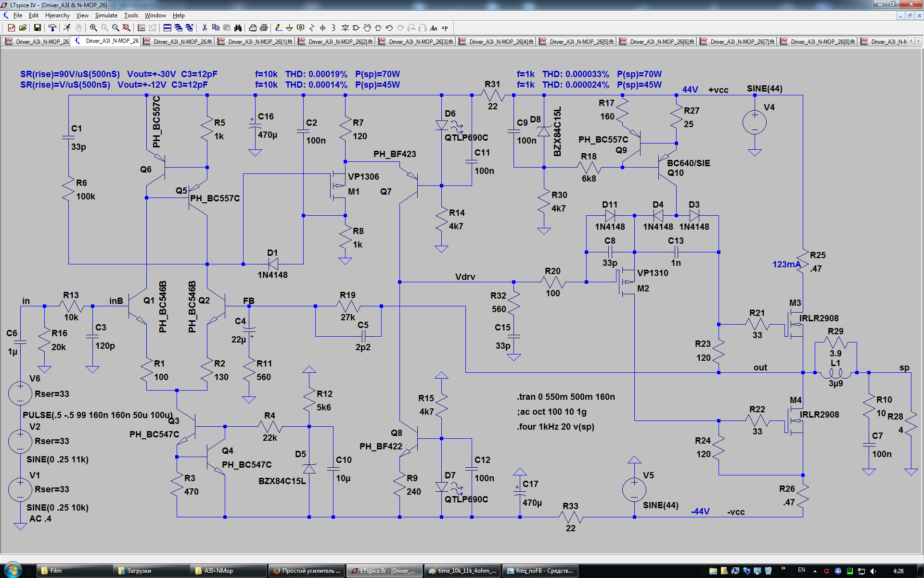Undo the last action from the toolbar
The image size is (924, 578).
pos(389,28)
